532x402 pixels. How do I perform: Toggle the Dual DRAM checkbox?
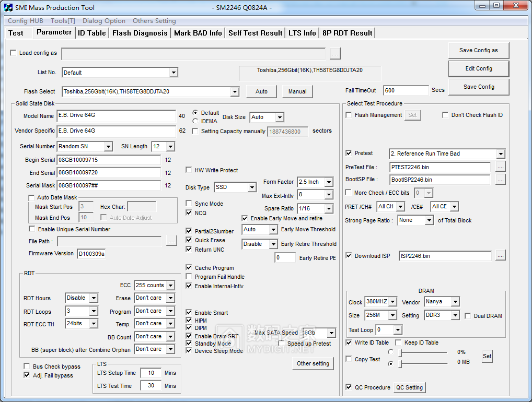(468, 316)
